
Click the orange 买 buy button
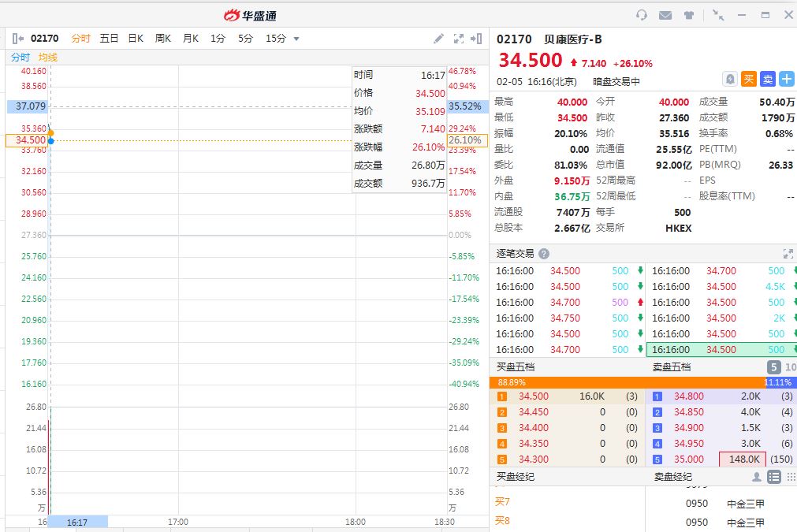749,79
